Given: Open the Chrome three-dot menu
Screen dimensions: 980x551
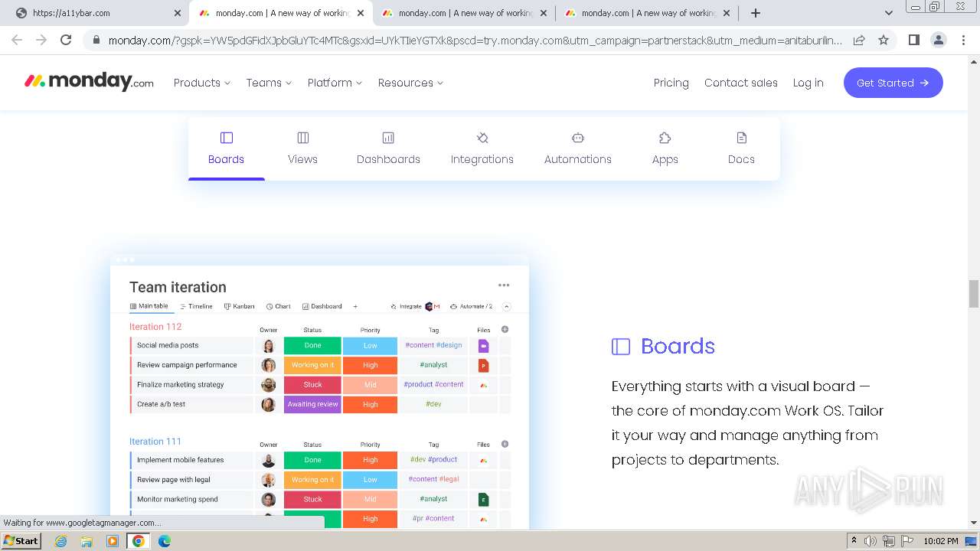Looking at the screenshot, I should point(963,40).
